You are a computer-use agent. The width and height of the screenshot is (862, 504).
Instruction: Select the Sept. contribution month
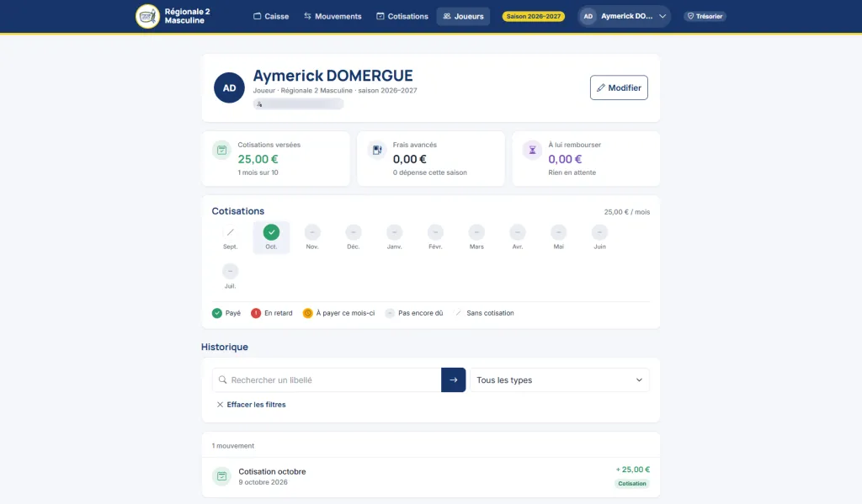coord(231,237)
